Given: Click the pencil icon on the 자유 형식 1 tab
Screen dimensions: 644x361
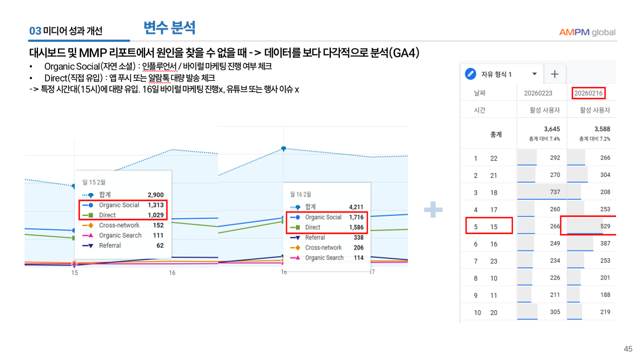Looking at the screenshot, I should coord(470,74).
